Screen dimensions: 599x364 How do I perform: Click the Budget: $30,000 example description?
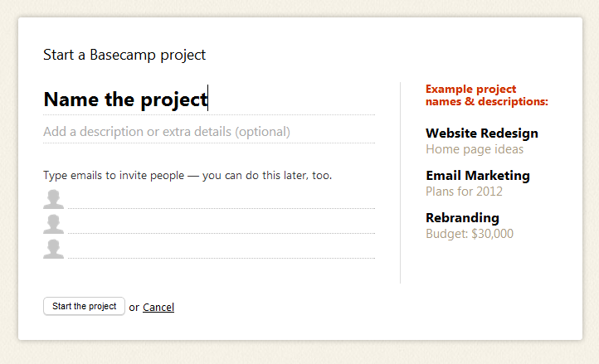tap(470, 234)
